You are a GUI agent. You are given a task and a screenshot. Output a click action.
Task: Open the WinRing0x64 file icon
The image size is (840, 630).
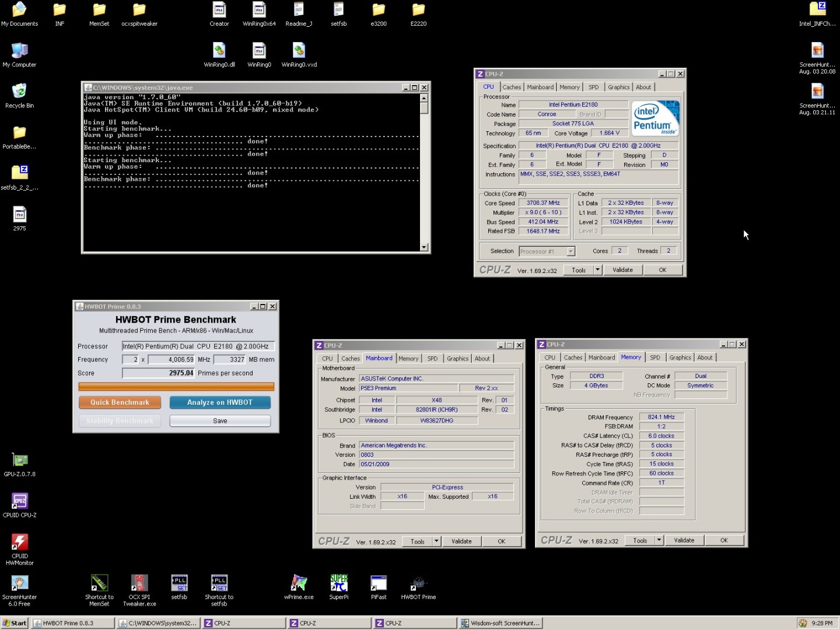coord(259,14)
